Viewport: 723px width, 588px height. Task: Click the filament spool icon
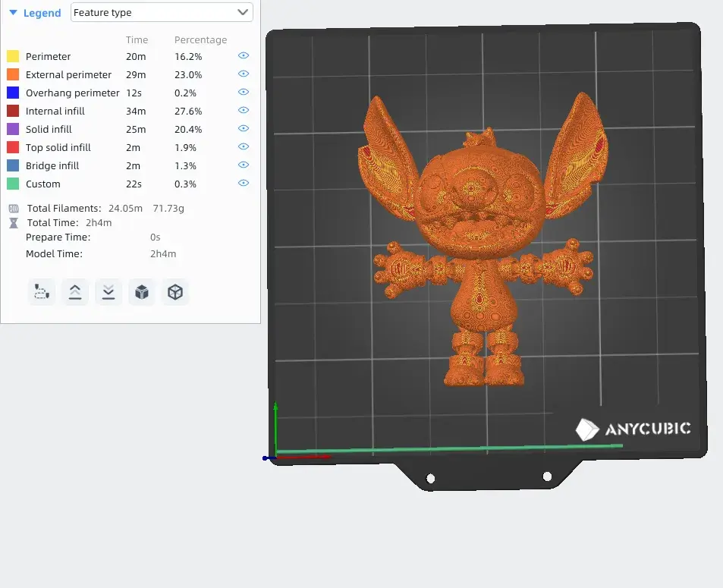click(x=14, y=208)
